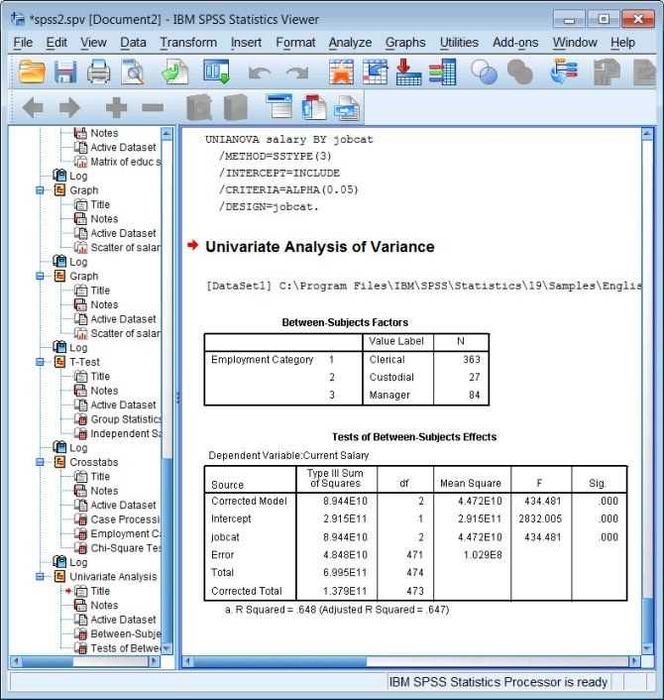664x700 pixels.
Task: Click the Select last output circles icon
Action: pyautogui.click(x=484, y=71)
